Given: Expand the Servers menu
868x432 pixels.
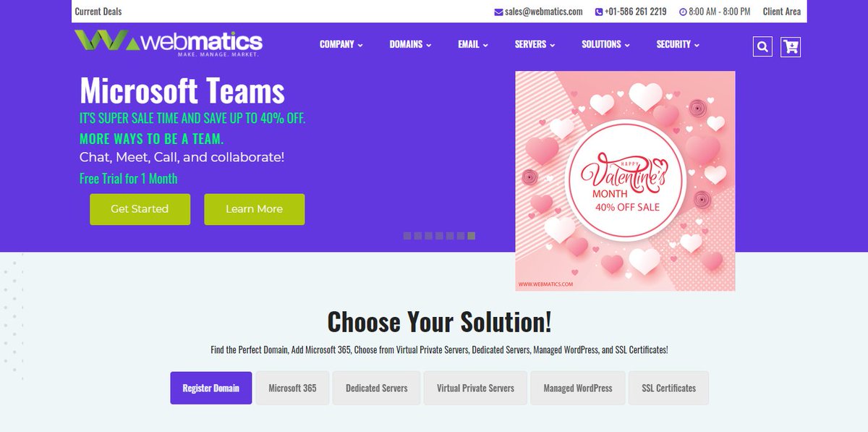Looking at the screenshot, I should [x=535, y=44].
